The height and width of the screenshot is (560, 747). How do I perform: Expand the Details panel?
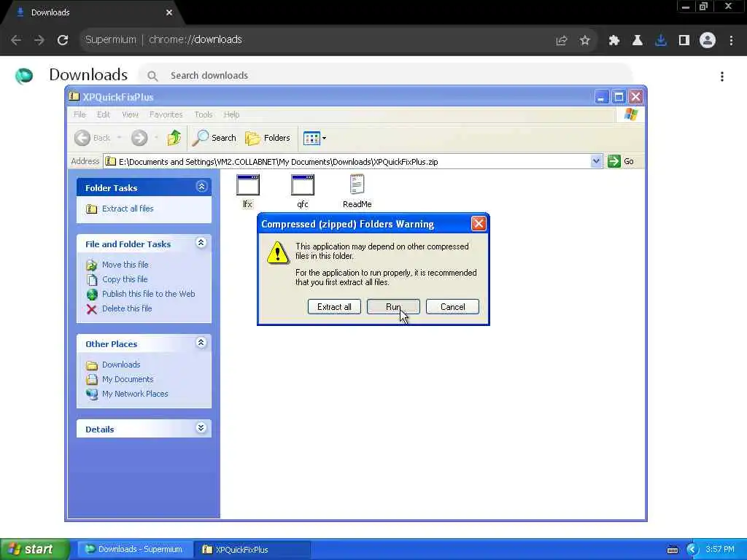pos(201,428)
